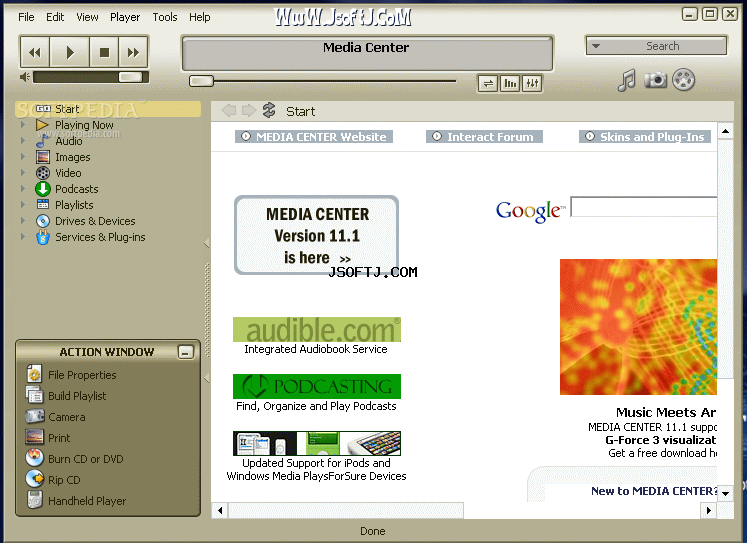Open Handheld Player action

(76, 501)
